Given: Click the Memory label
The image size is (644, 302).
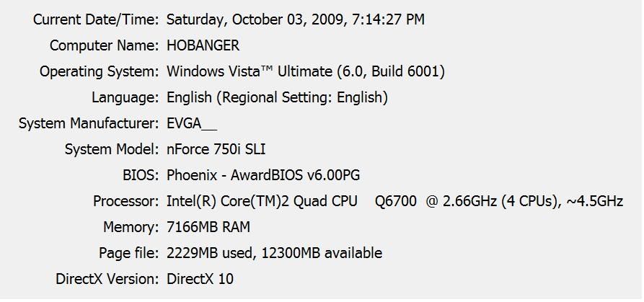Looking at the screenshot, I should pos(131,227).
